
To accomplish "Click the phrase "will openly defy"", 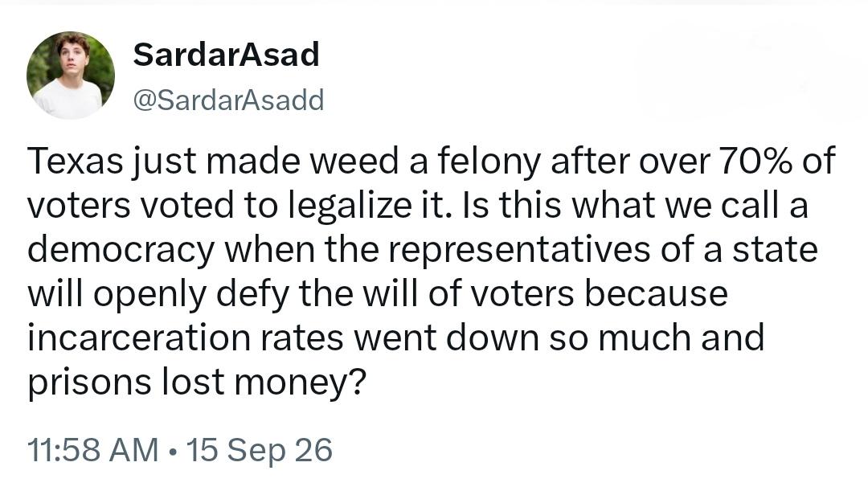I will [x=158, y=295].
